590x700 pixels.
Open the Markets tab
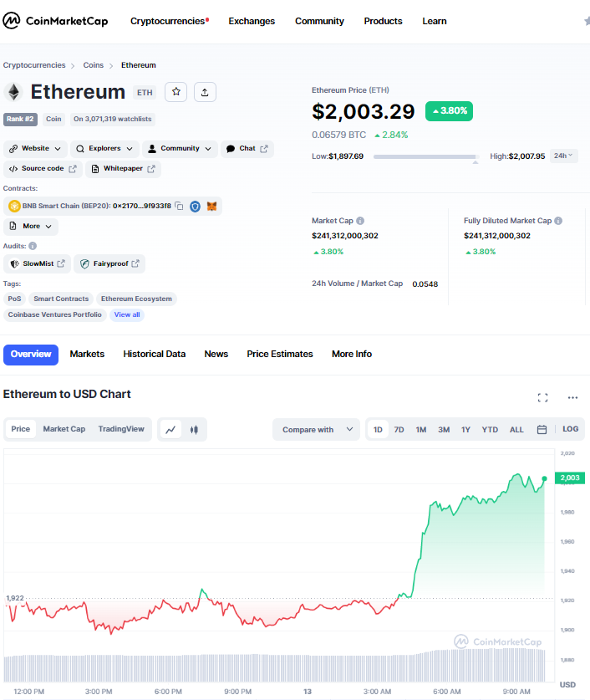click(x=87, y=354)
